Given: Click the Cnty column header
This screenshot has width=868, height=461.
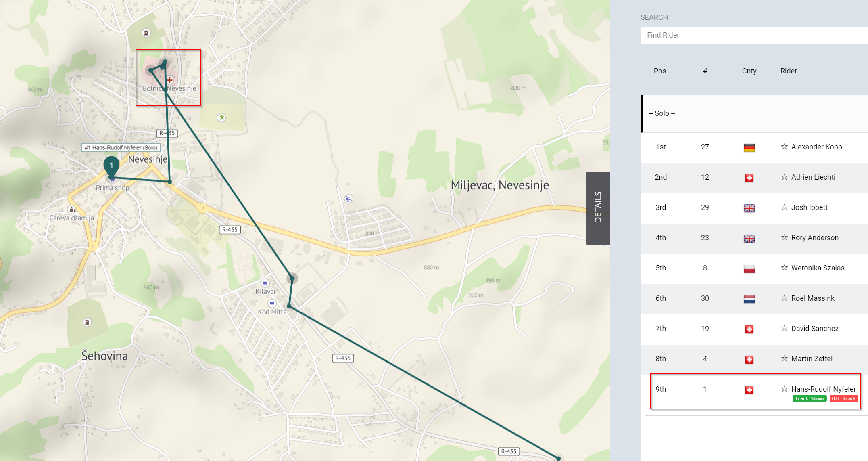Looking at the screenshot, I should [x=749, y=71].
